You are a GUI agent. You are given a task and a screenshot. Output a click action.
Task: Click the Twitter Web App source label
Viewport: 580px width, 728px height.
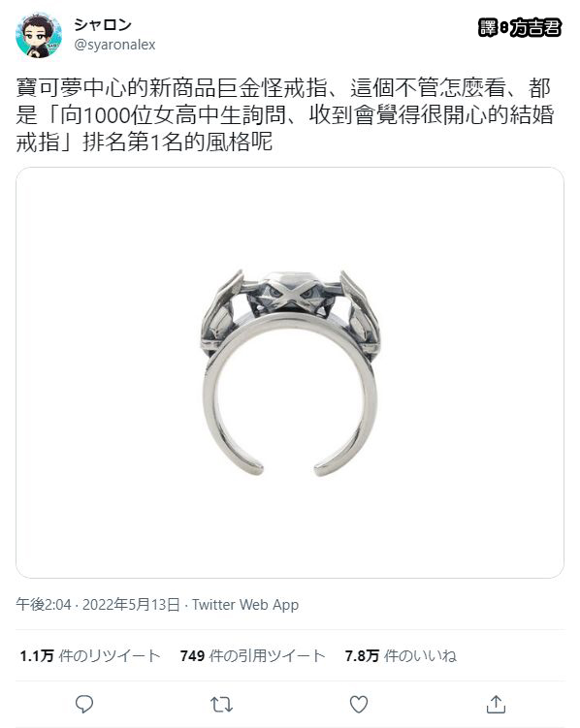pyautogui.click(x=245, y=605)
